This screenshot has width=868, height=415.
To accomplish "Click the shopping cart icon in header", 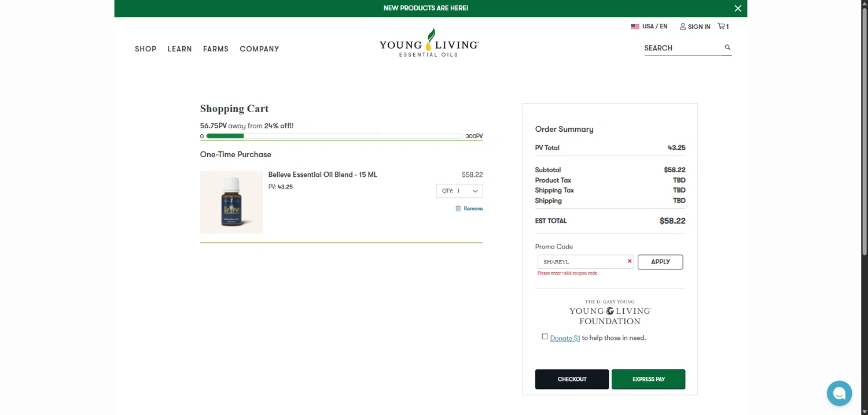I will [x=721, y=26].
